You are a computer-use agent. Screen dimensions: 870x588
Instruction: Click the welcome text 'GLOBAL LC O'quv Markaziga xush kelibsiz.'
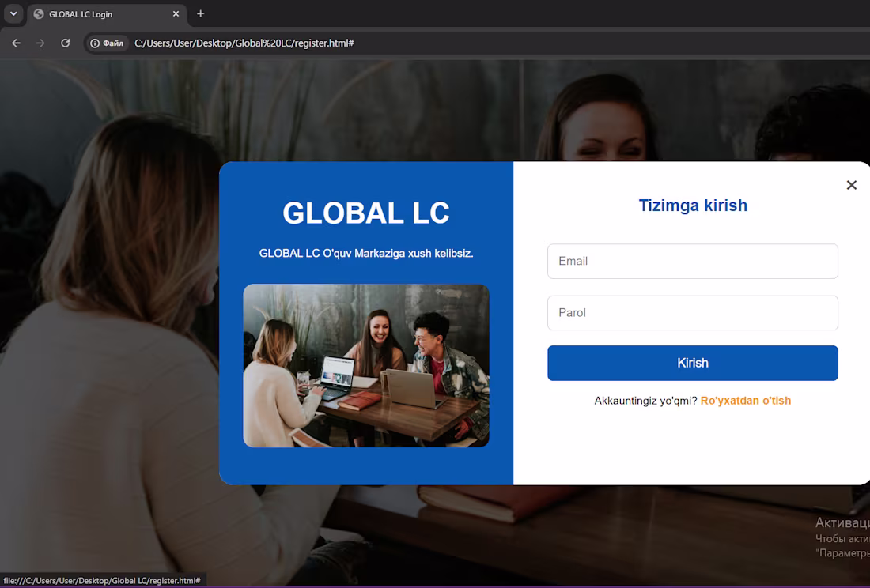(366, 253)
